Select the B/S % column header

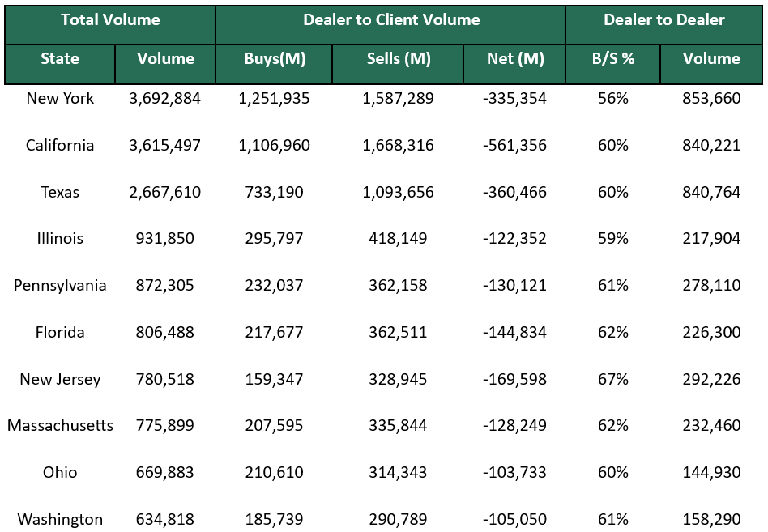pyautogui.click(x=612, y=59)
